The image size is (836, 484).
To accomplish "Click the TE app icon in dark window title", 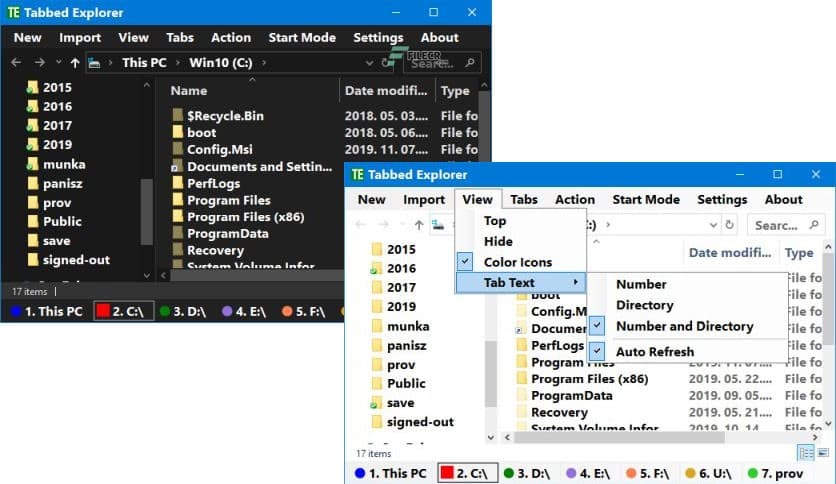I will coord(14,12).
